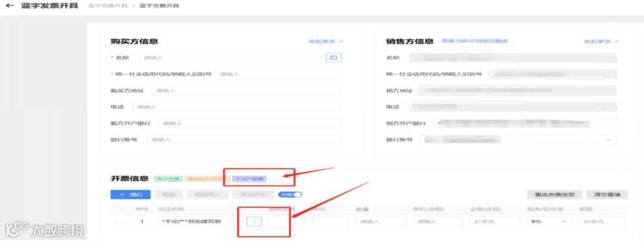644x242 pixels.
Task: Click the back arrow beside 蓝字发票开具
Action: pyautogui.click(x=10, y=6)
